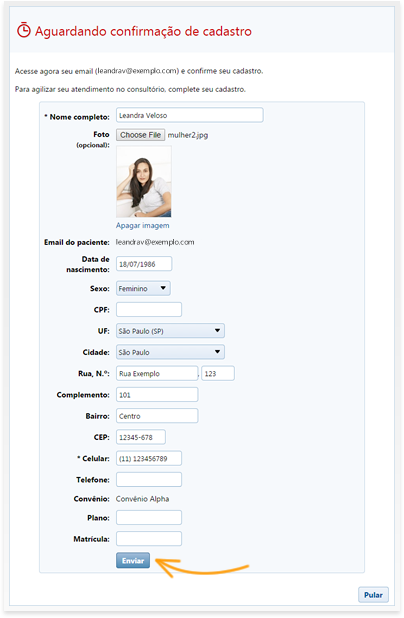Click the Choose File button
Image resolution: width=404 pixels, height=618 pixels.
tap(140, 135)
